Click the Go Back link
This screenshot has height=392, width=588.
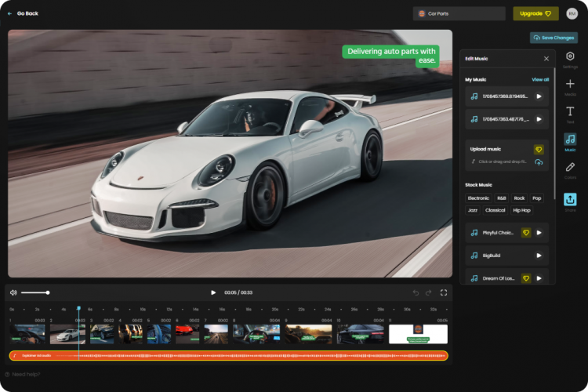[x=23, y=13]
